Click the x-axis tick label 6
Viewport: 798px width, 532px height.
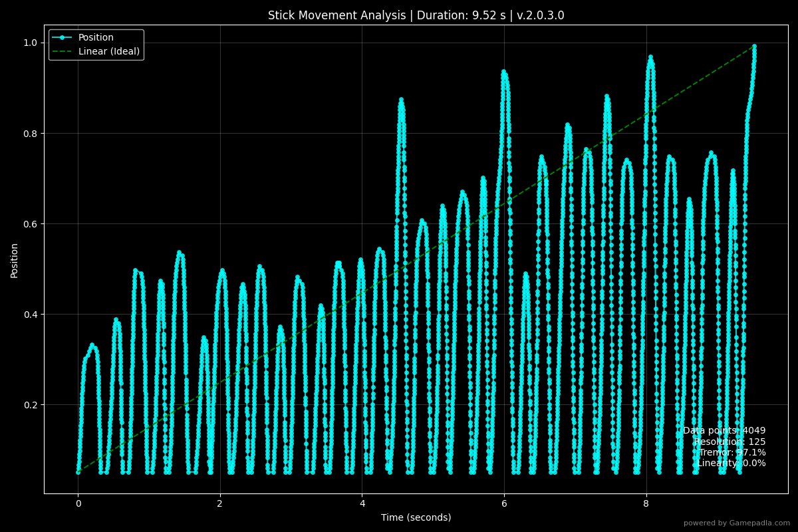pos(504,503)
